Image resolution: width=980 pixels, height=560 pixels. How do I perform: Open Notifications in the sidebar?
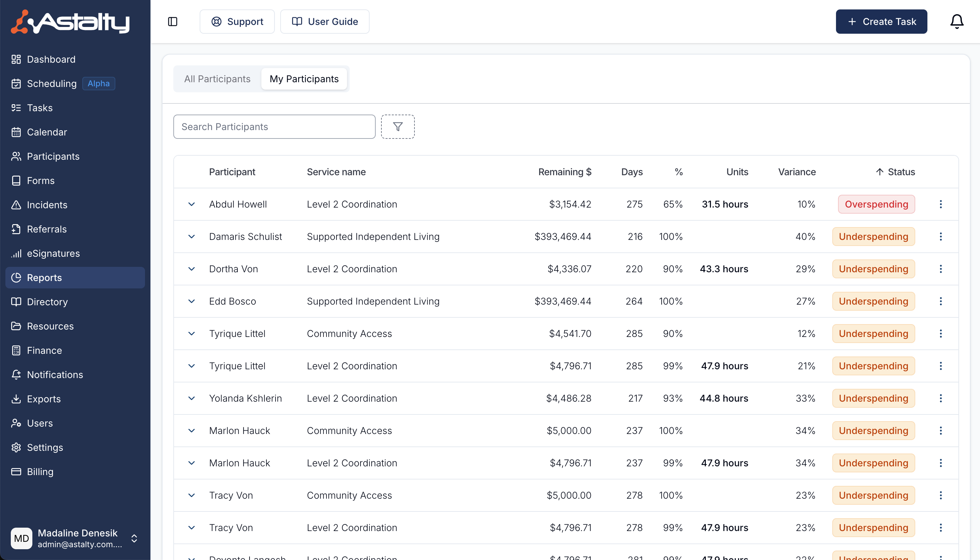75,374
